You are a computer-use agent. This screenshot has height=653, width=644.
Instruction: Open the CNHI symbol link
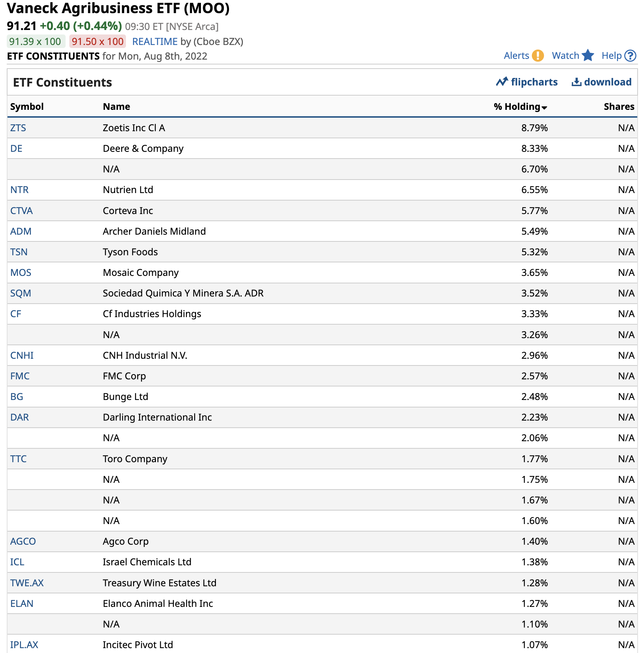pos(22,355)
